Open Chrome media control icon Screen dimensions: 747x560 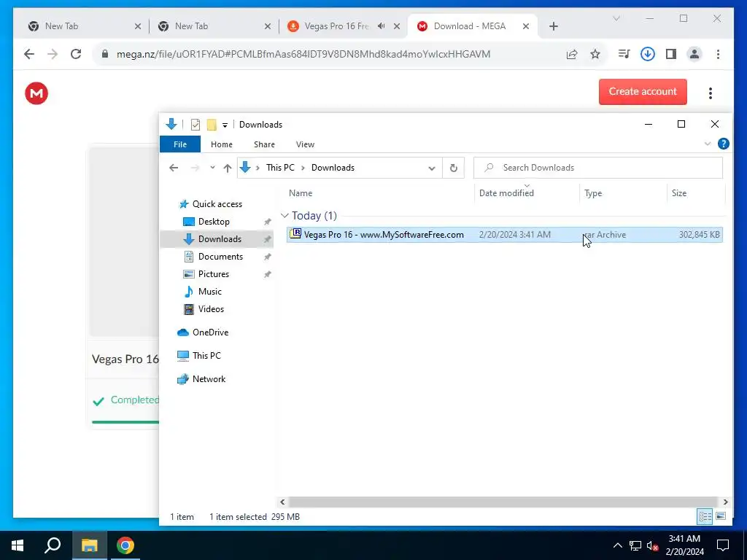pyautogui.click(x=624, y=54)
